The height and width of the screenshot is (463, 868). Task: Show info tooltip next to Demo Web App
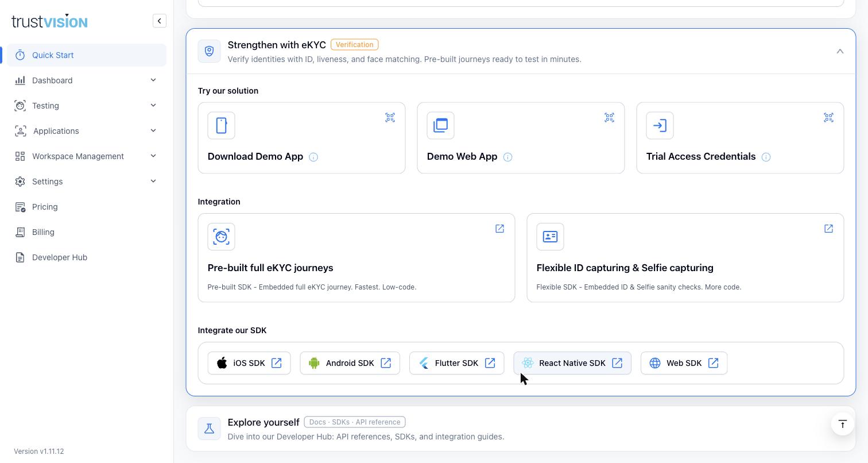click(507, 157)
